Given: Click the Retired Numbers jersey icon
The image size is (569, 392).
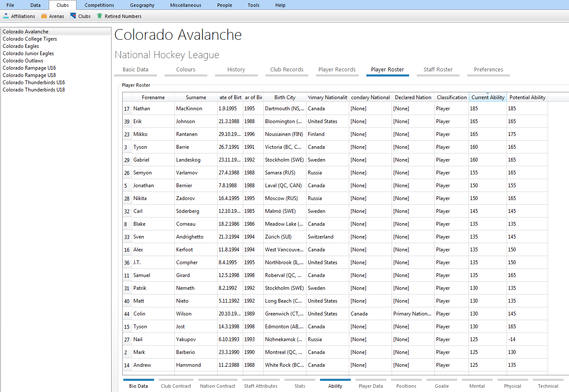Looking at the screenshot, I should [100, 16].
